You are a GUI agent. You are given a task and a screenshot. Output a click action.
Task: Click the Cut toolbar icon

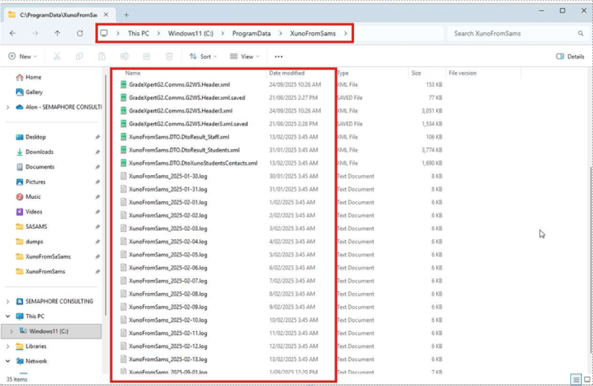[x=57, y=56]
